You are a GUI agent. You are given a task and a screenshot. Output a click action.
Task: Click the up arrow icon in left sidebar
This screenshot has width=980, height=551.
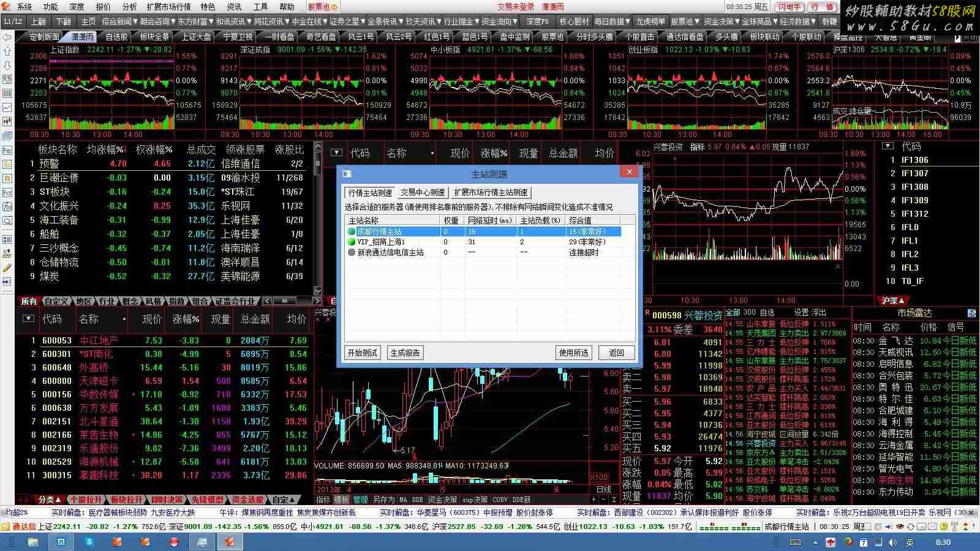click(7, 51)
